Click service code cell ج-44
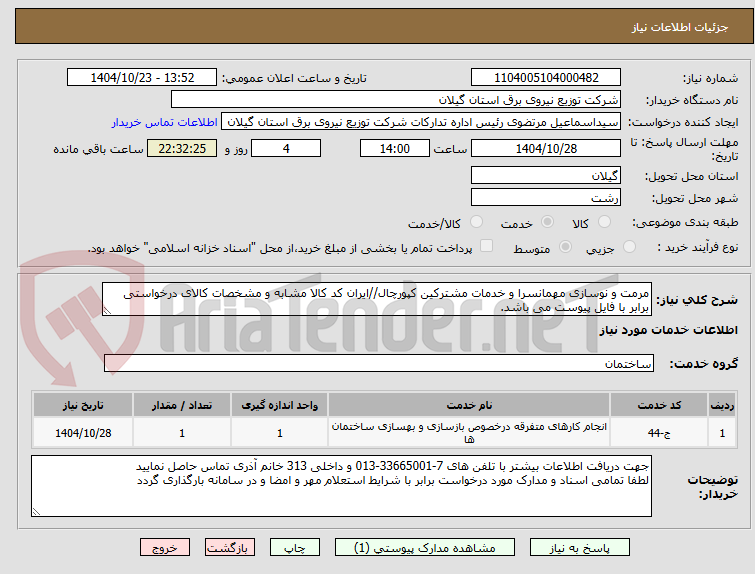This screenshot has height=574, width=755. pyautogui.click(x=659, y=433)
